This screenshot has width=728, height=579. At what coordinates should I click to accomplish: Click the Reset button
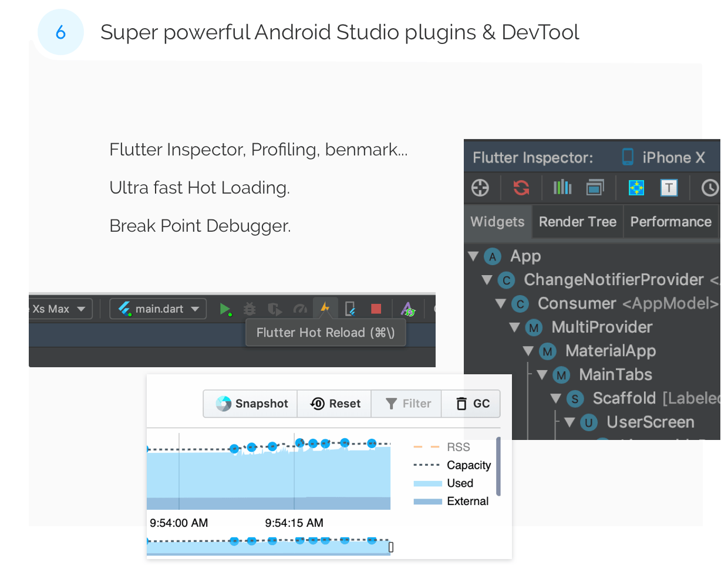coord(335,404)
